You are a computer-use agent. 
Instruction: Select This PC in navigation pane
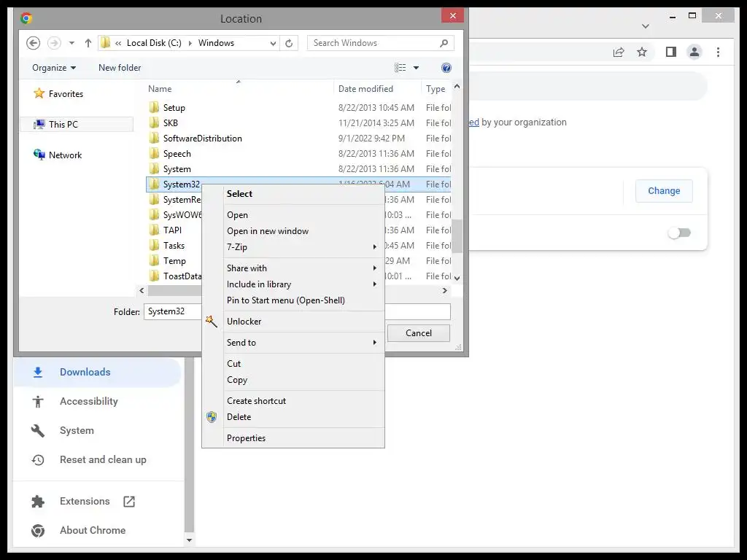pyautogui.click(x=76, y=124)
